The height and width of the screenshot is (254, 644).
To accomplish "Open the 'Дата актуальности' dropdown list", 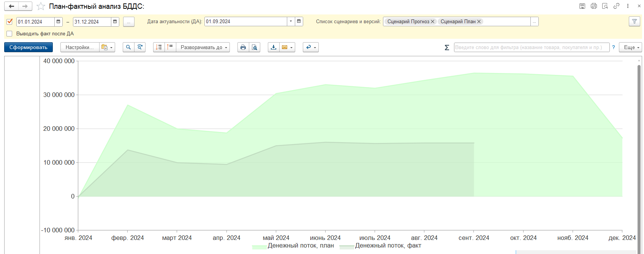I will click(x=291, y=21).
